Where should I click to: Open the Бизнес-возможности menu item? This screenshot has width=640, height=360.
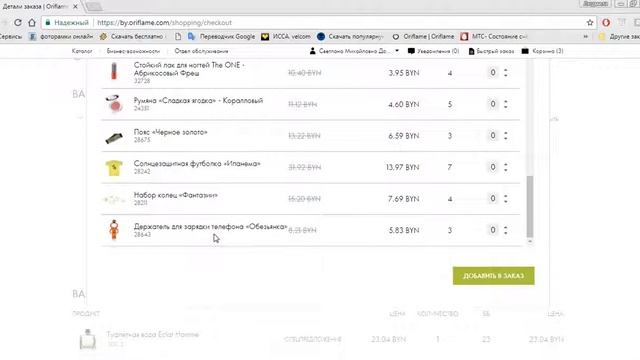click(x=133, y=51)
